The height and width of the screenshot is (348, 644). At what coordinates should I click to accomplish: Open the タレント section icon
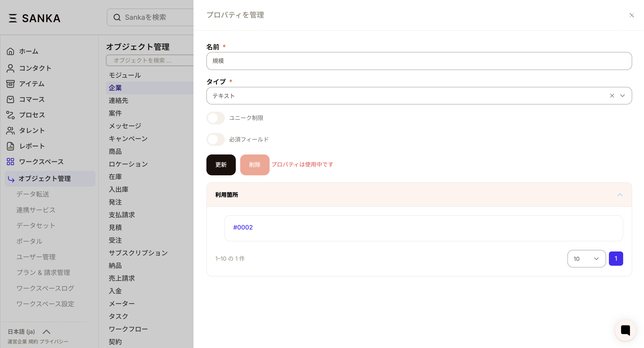10,131
